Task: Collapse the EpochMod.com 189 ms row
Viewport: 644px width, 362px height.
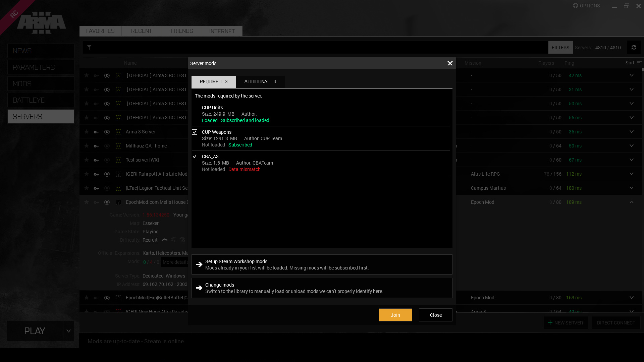Action: 631,202
